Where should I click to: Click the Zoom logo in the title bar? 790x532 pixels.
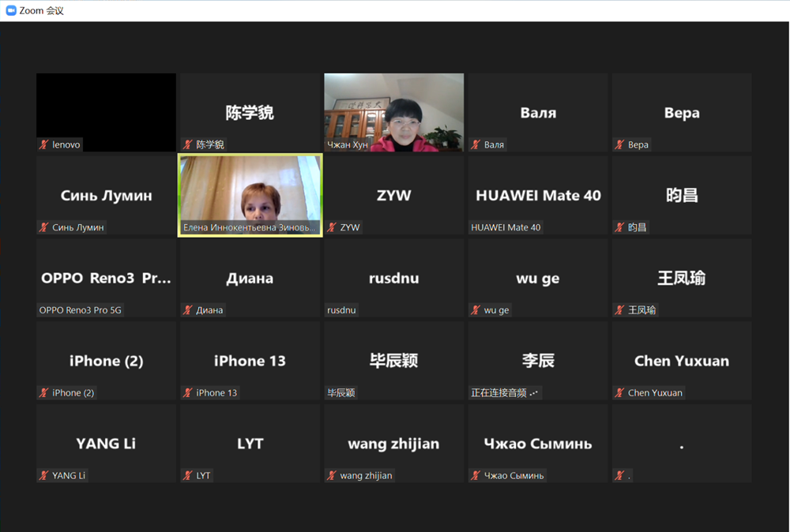[11, 10]
